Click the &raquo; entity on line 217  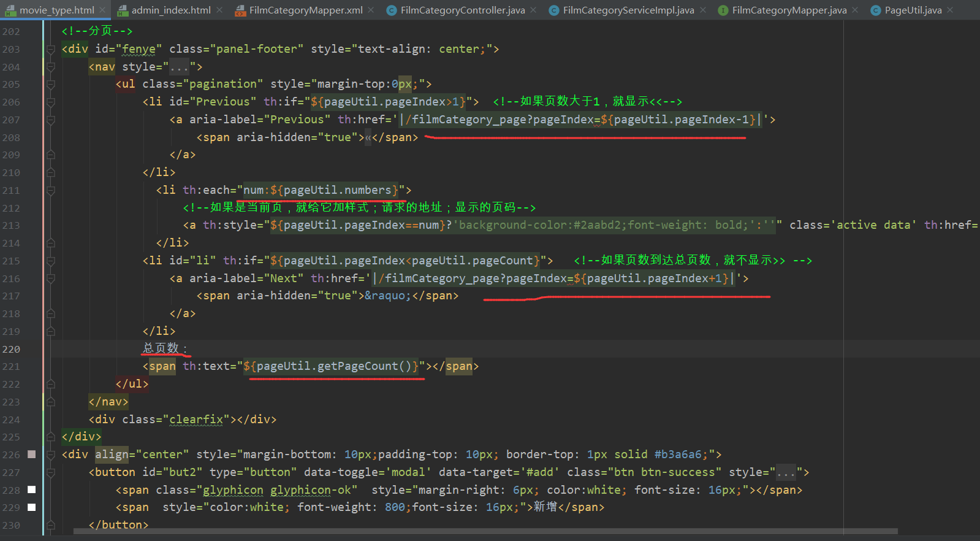pos(389,296)
